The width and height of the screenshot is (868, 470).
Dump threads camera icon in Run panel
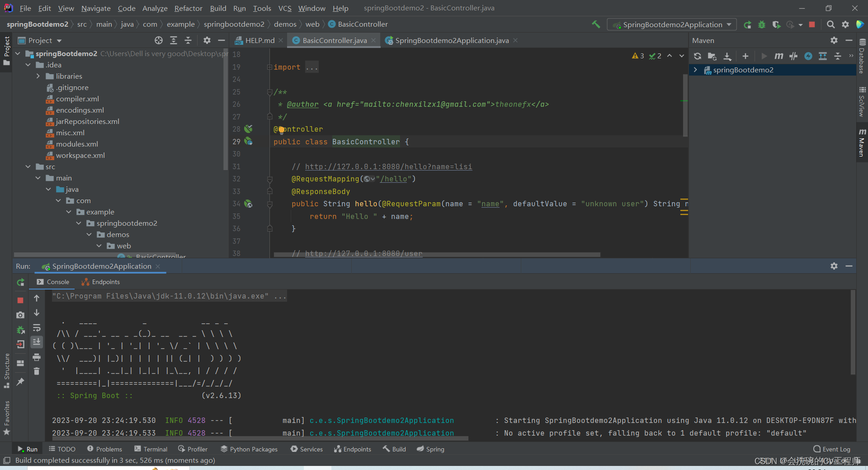coord(20,315)
